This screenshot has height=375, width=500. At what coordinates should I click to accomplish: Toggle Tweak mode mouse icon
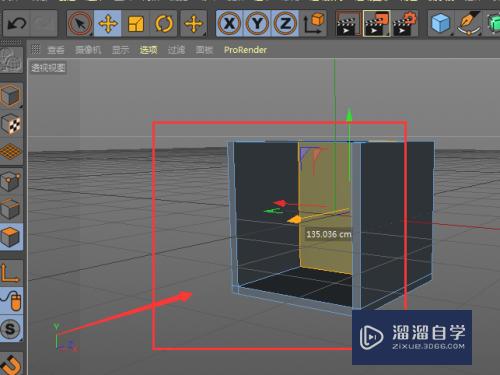[x=11, y=300]
